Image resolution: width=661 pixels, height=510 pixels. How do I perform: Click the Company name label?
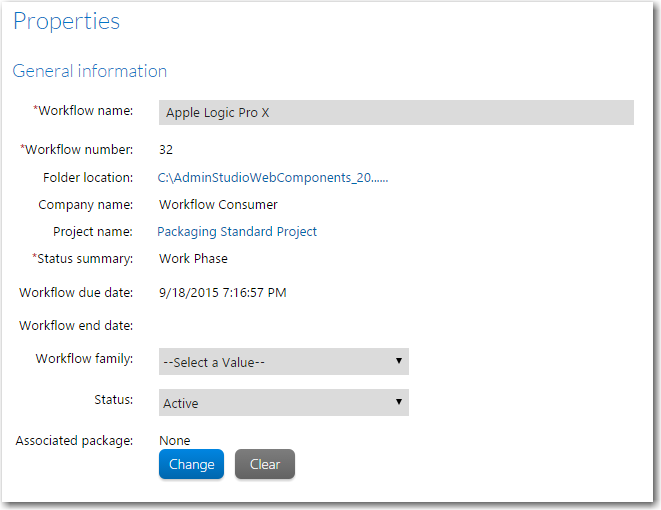pos(86,205)
